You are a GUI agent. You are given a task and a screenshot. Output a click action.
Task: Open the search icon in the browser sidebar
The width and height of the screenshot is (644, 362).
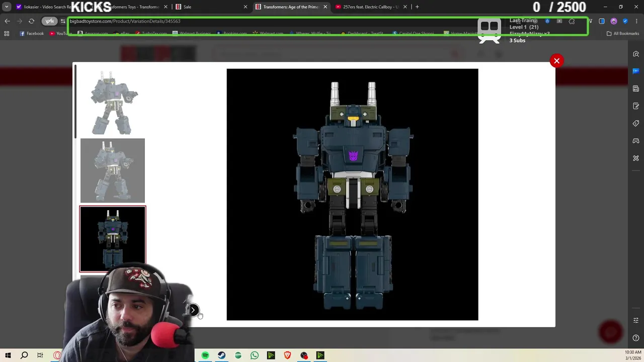[x=636, y=54]
